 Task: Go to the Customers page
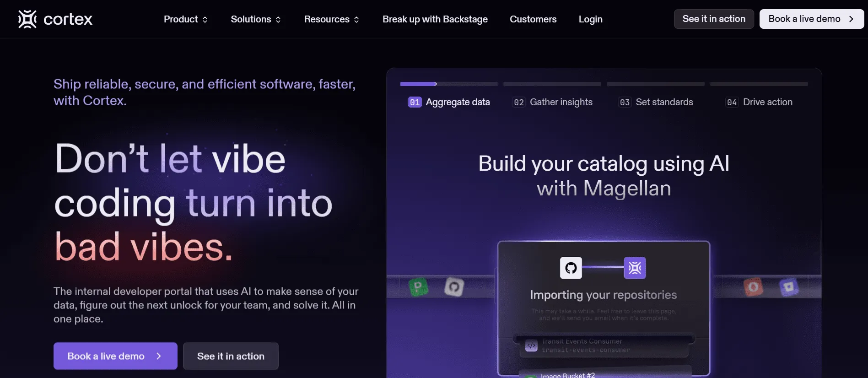tap(533, 19)
